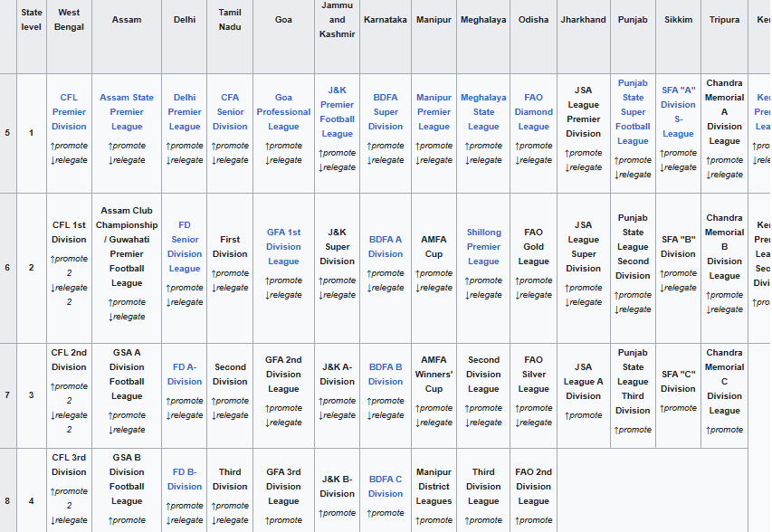Open the BDFA C Division link
Screen dimensions: 772x532
(386, 486)
